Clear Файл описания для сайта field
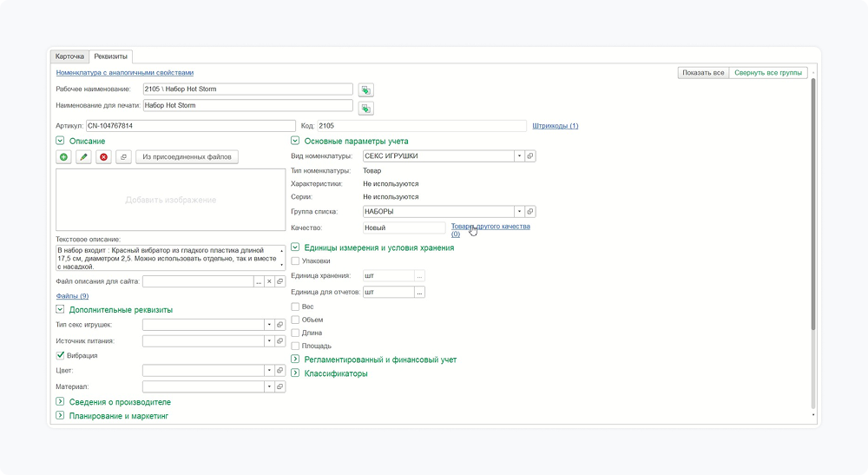The width and height of the screenshot is (868, 475). (269, 281)
